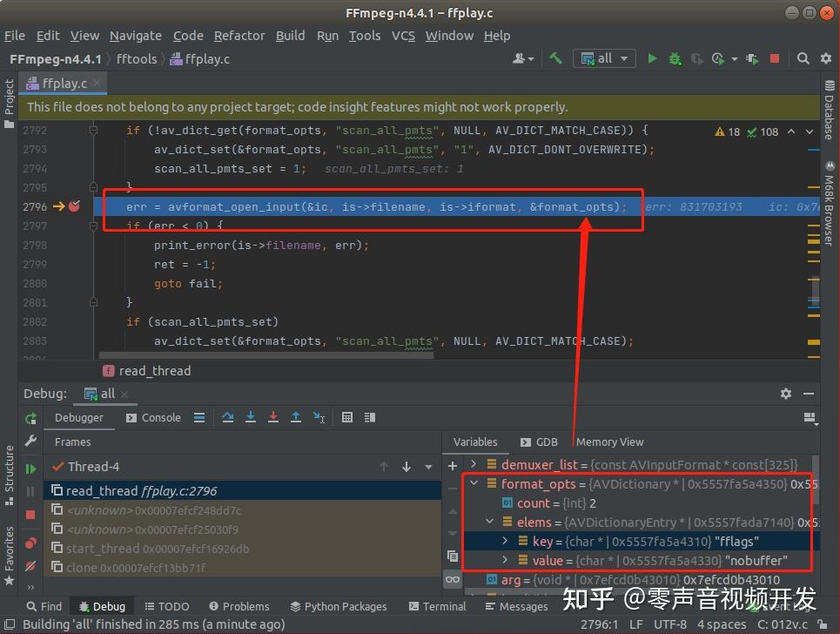Open the Database side panel
This screenshot has height=634, width=840.
[830, 110]
